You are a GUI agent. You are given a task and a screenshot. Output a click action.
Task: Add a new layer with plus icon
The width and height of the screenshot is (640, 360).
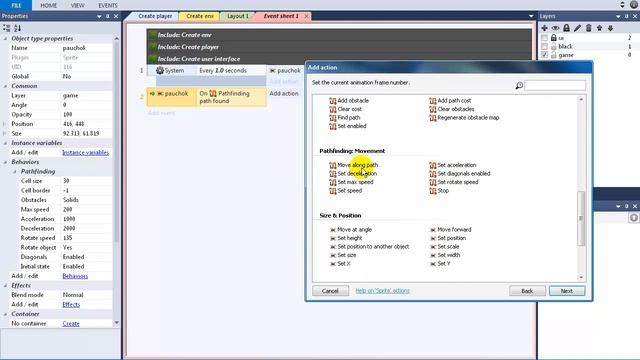(x=544, y=28)
